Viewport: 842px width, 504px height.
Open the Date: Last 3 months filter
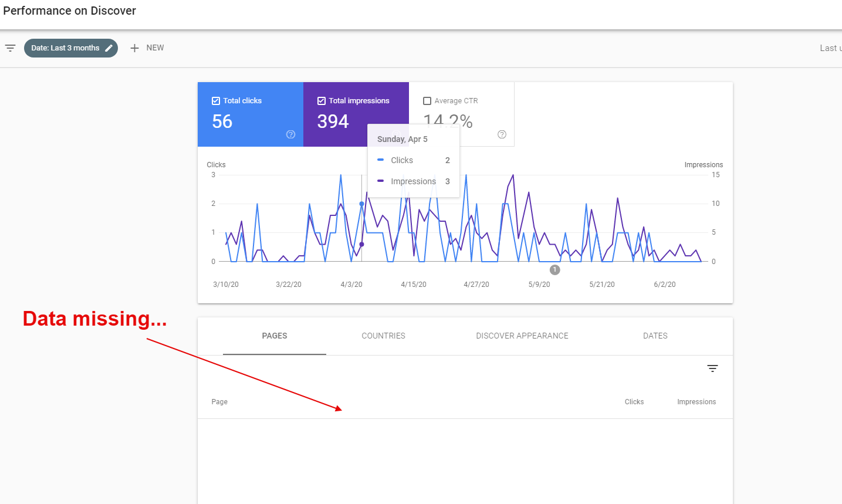[71, 48]
